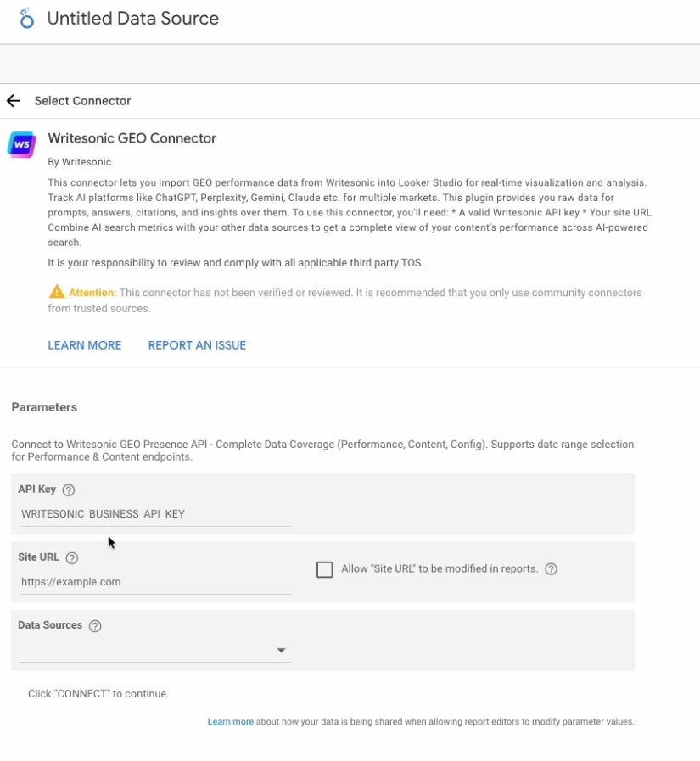Expand the Data Sources dropdown
This screenshot has width=700, height=761.
tap(155, 650)
